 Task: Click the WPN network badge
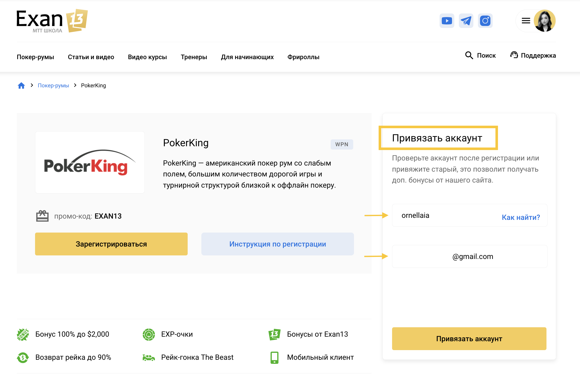(x=342, y=144)
